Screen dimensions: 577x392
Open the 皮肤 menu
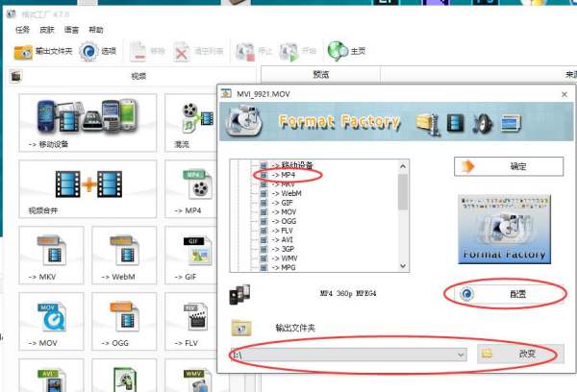[47, 30]
